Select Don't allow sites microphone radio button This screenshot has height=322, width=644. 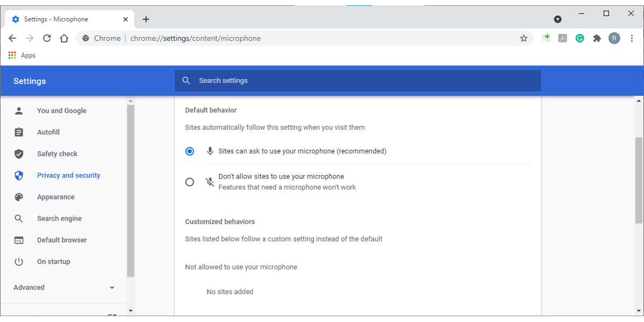pos(189,182)
